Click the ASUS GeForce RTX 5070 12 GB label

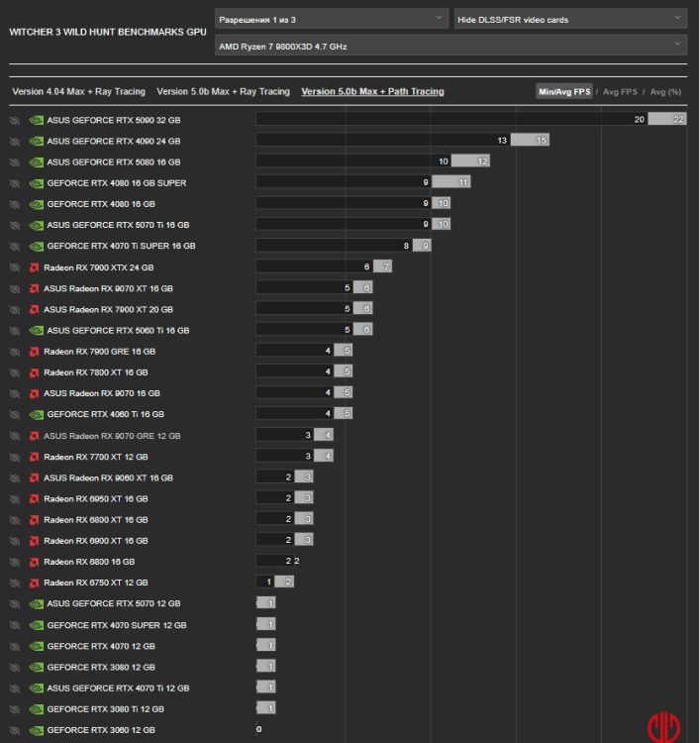[x=114, y=603]
